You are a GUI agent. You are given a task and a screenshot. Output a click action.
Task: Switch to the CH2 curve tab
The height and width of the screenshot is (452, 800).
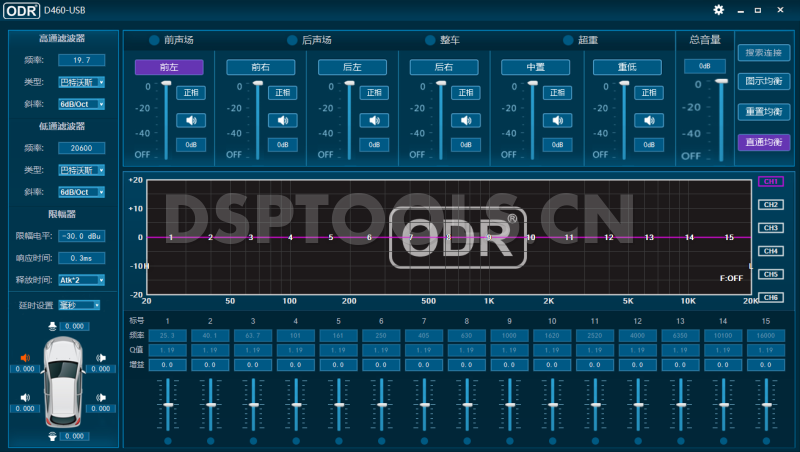click(x=770, y=205)
